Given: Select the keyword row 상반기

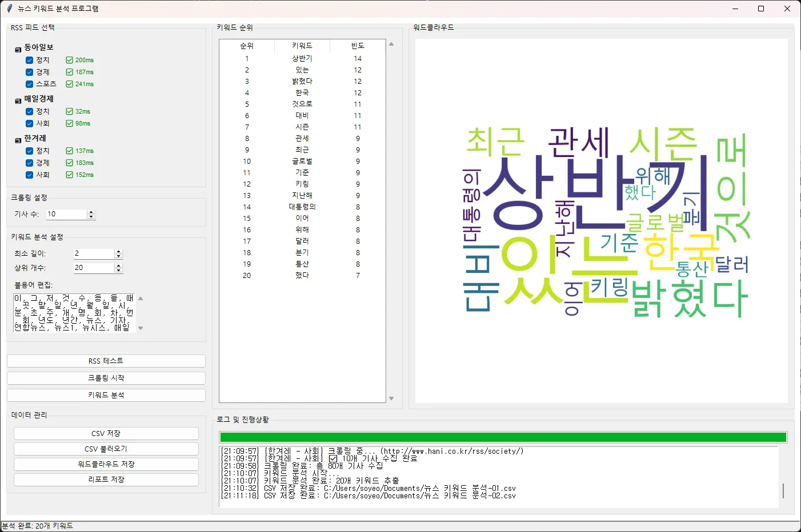Looking at the screenshot, I should click(302, 58).
